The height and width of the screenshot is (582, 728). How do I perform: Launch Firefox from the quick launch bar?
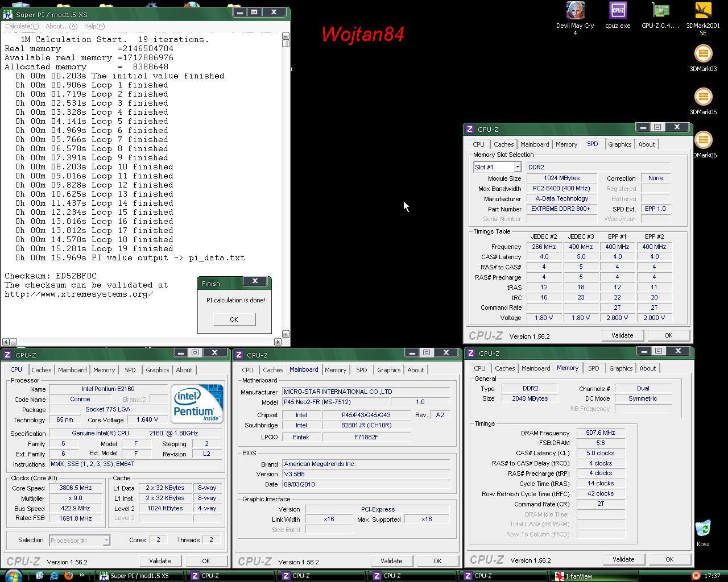(x=68, y=576)
